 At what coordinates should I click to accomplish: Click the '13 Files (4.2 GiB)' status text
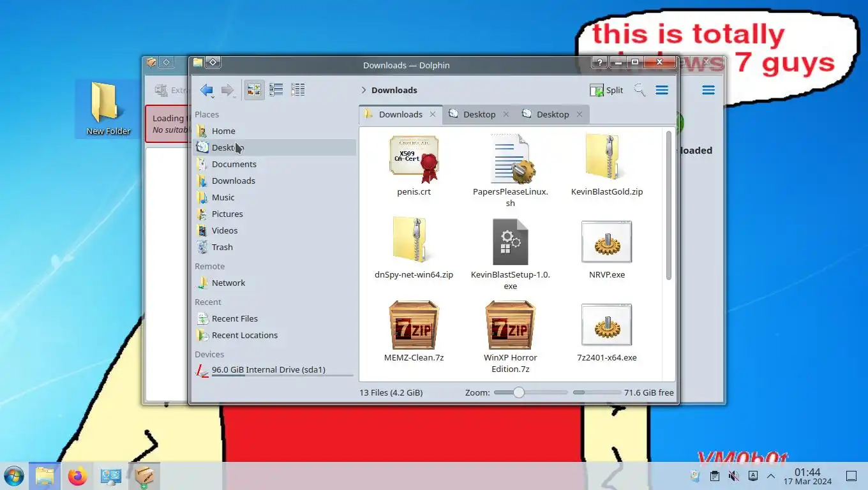point(391,392)
